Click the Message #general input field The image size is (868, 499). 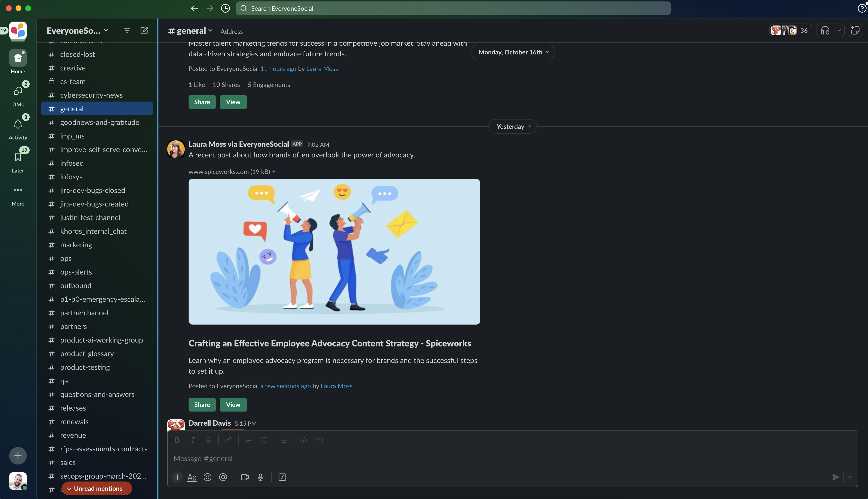480,459
